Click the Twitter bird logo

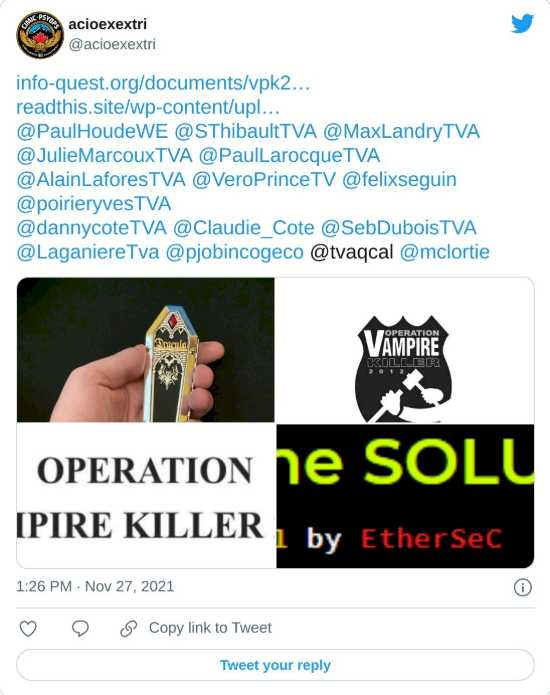point(522,24)
